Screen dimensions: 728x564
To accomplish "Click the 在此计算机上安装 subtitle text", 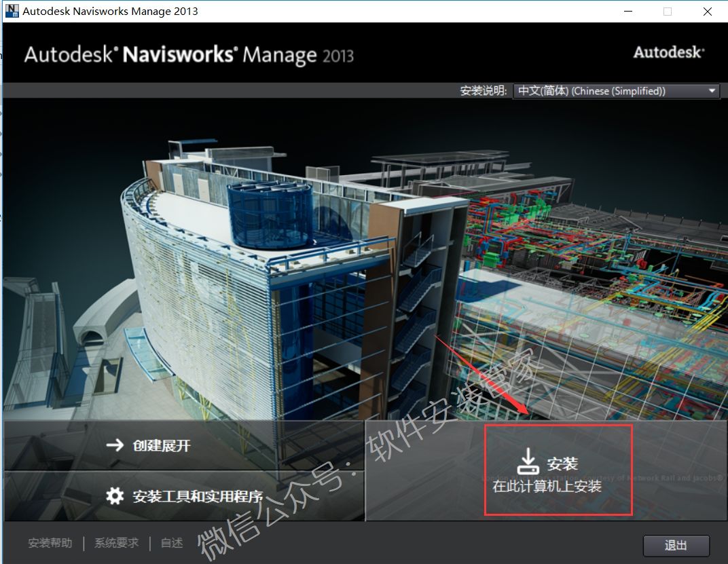I will [547, 486].
